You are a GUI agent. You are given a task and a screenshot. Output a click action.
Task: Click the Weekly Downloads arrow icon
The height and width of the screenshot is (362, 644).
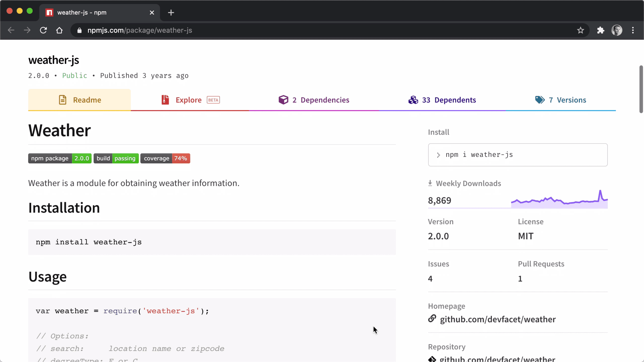[x=430, y=183]
